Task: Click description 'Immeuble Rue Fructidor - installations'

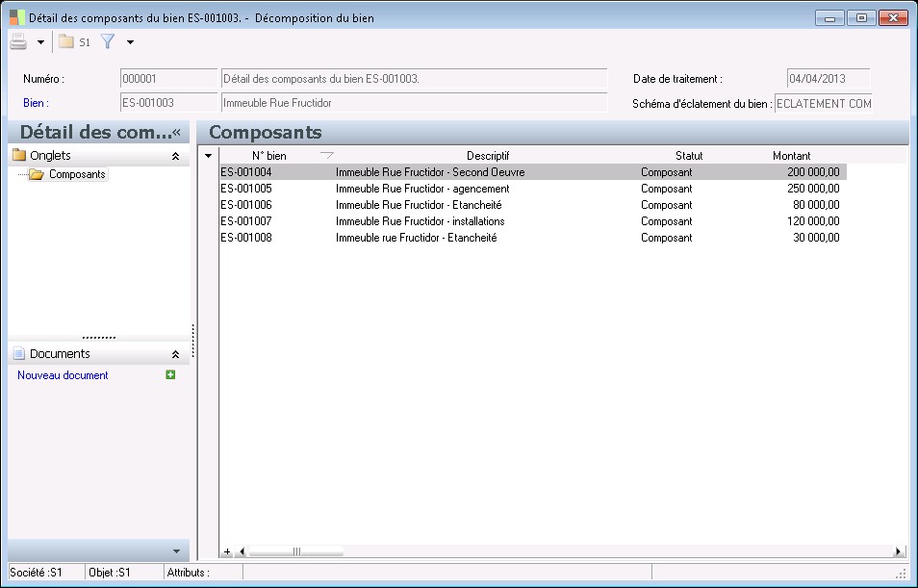Action: click(x=421, y=221)
